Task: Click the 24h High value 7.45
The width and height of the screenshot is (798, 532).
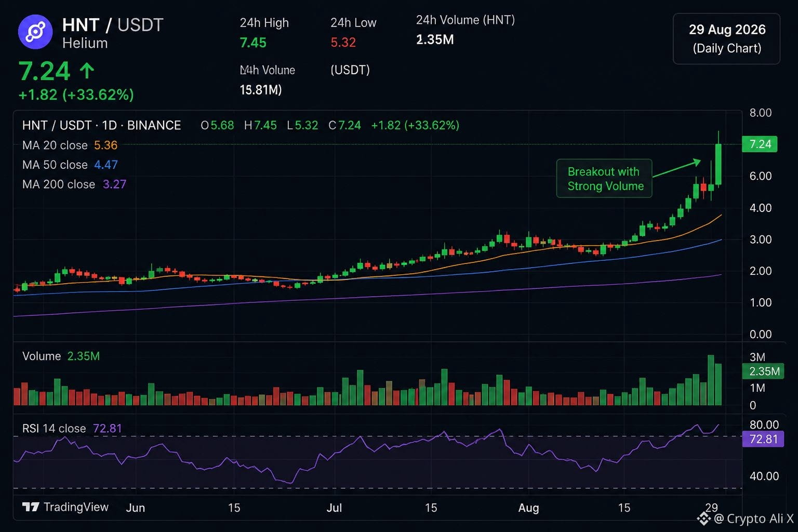Action: tap(253, 43)
